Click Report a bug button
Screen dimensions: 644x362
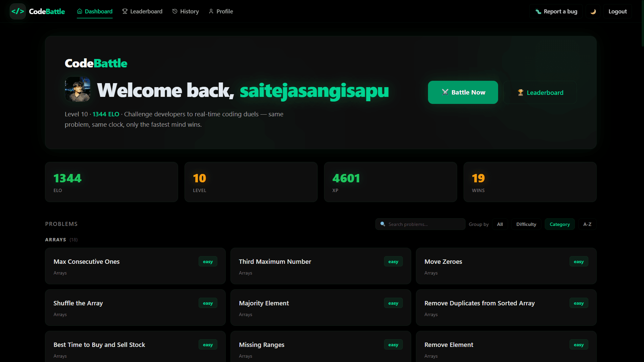[556, 11]
